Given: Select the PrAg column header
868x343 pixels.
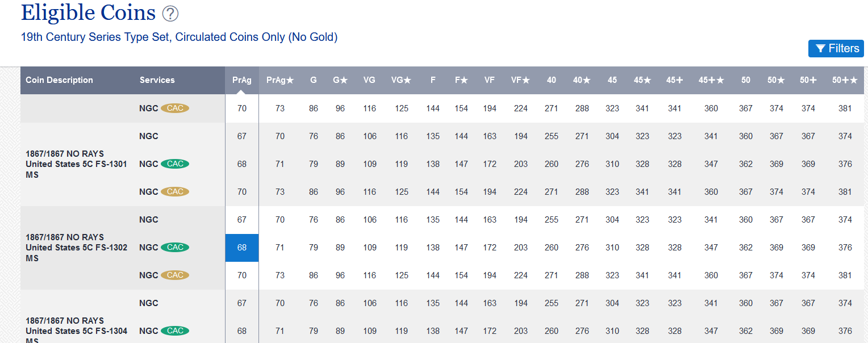Looking at the screenshot, I should click(242, 80).
